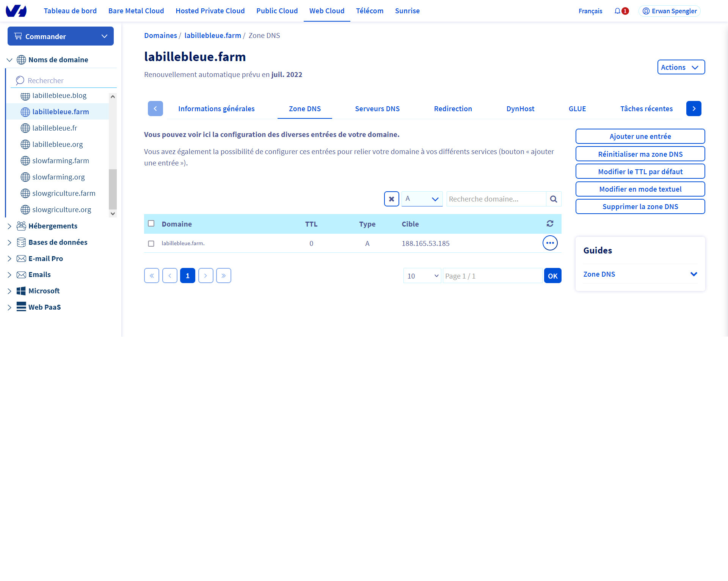This screenshot has height=581, width=728.
Task: Click the Hébergements hosting icon
Action: 21,226
